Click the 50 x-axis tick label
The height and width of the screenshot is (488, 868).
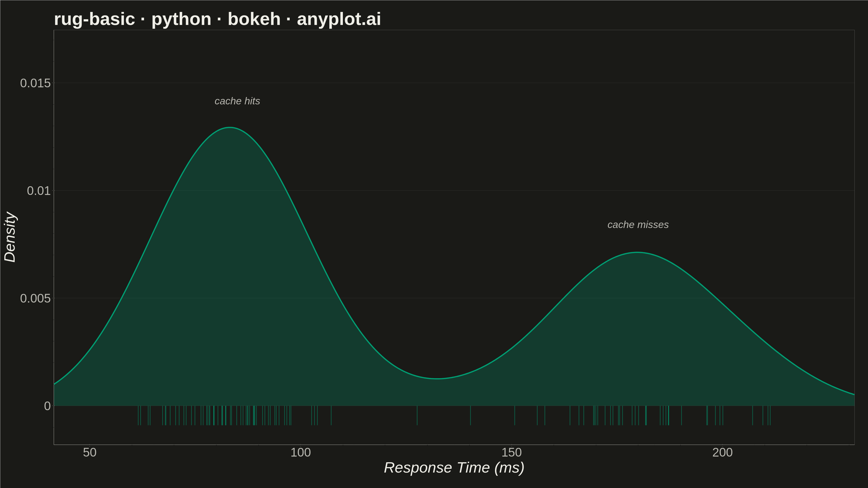tap(90, 452)
